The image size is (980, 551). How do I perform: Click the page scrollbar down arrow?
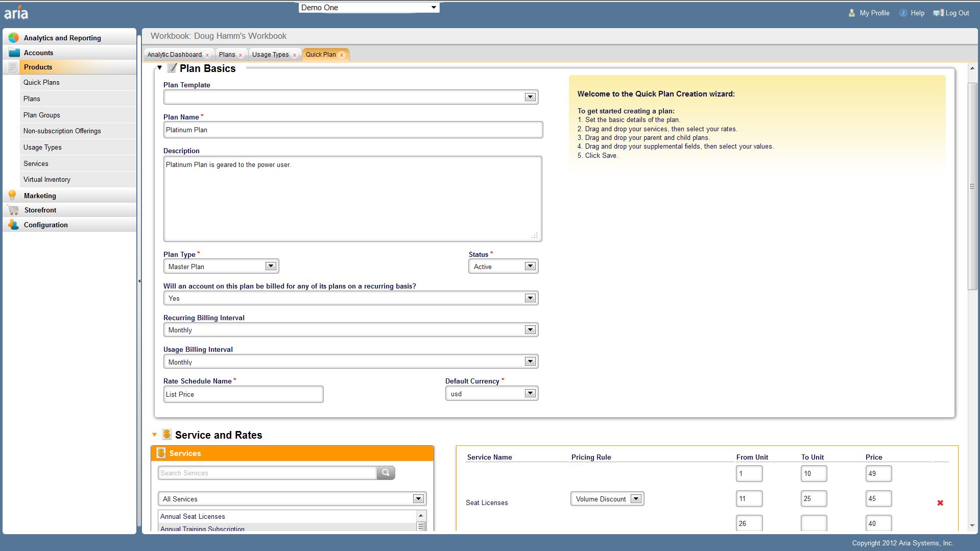point(972,525)
